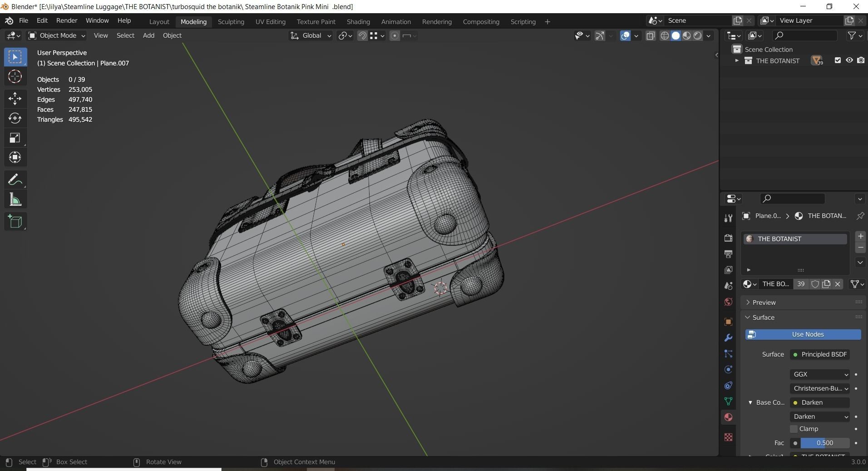The height and width of the screenshot is (471, 868).
Task: Open the Output properties tab
Action: (728, 254)
